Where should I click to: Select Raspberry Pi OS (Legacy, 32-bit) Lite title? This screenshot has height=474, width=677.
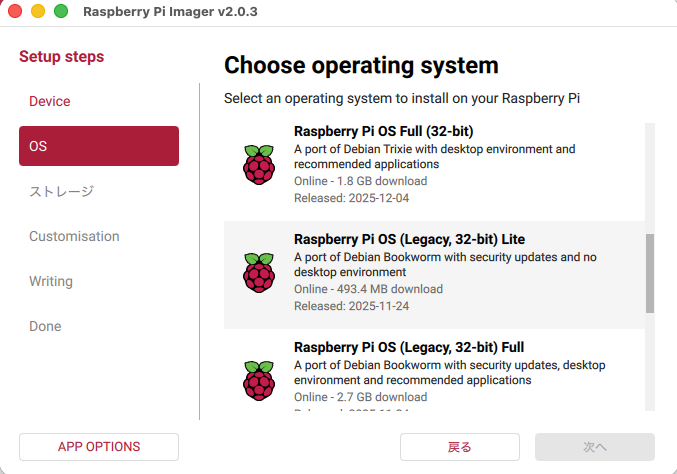click(409, 239)
